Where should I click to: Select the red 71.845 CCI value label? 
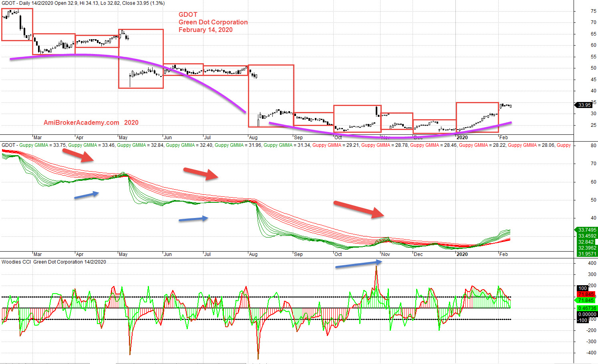[586, 294]
